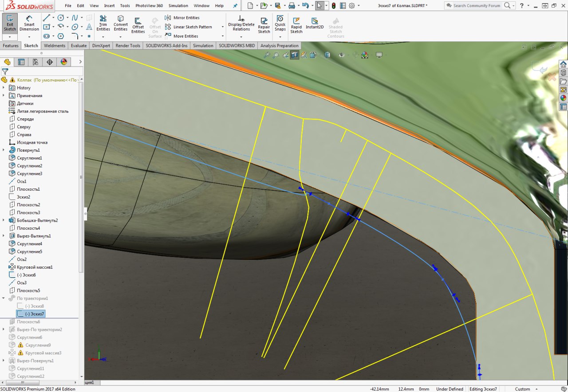Click the New document icon
The height and width of the screenshot is (392, 568).
pos(251,6)
